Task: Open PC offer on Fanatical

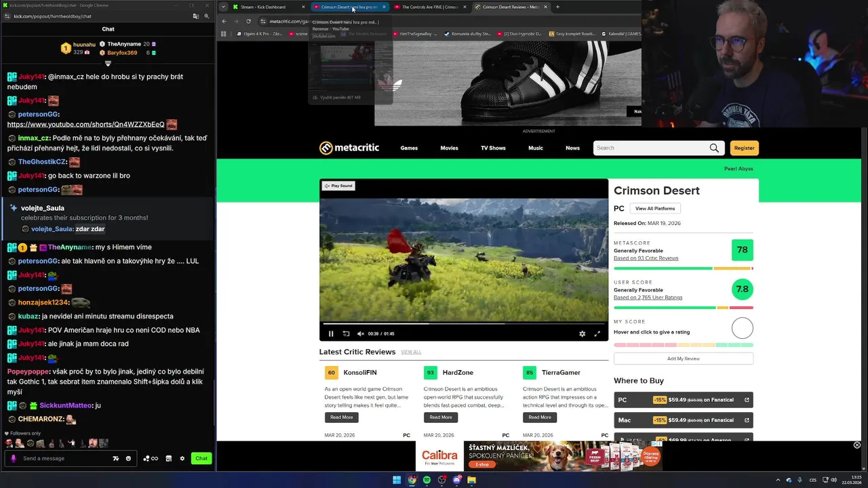Action: coord(684,400)
